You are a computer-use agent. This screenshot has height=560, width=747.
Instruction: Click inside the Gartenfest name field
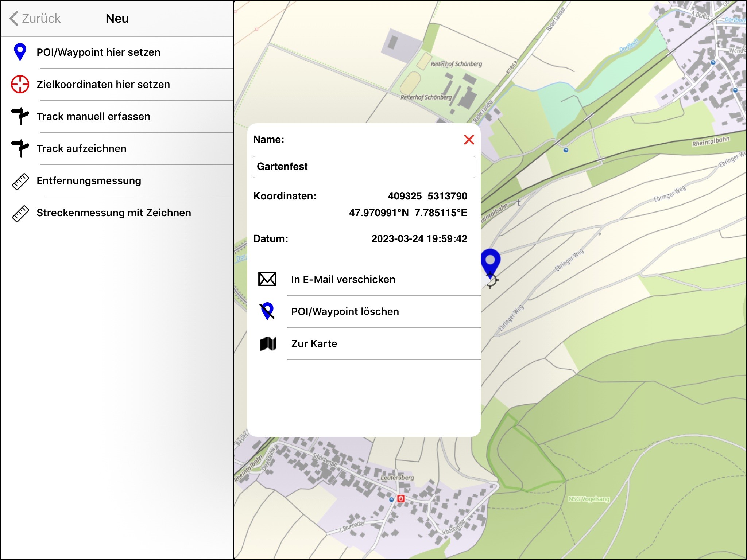pos(364,167)
